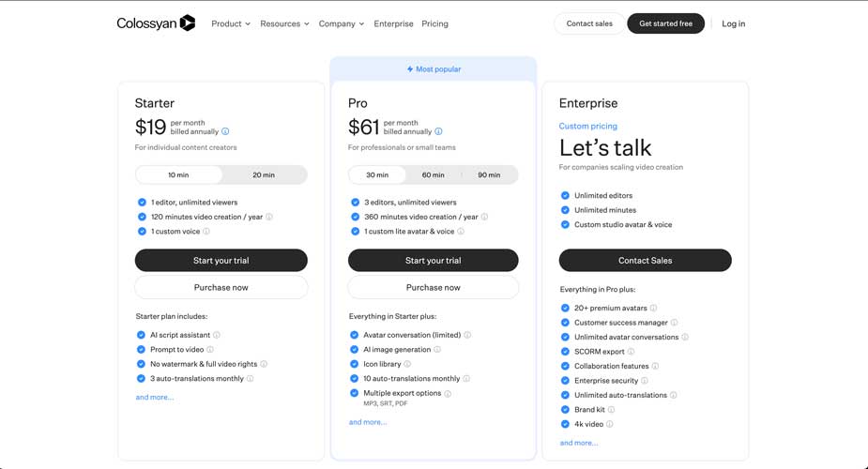Open the Pricing nav link
The height and width of the screenshot is (469, 868).
pos(435,23)
